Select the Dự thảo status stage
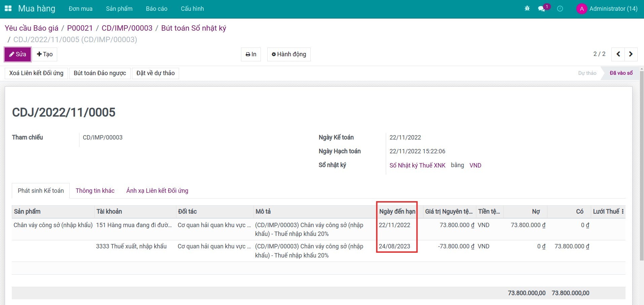The height and width of the screenshot is (305, 644). pos(587,73)
